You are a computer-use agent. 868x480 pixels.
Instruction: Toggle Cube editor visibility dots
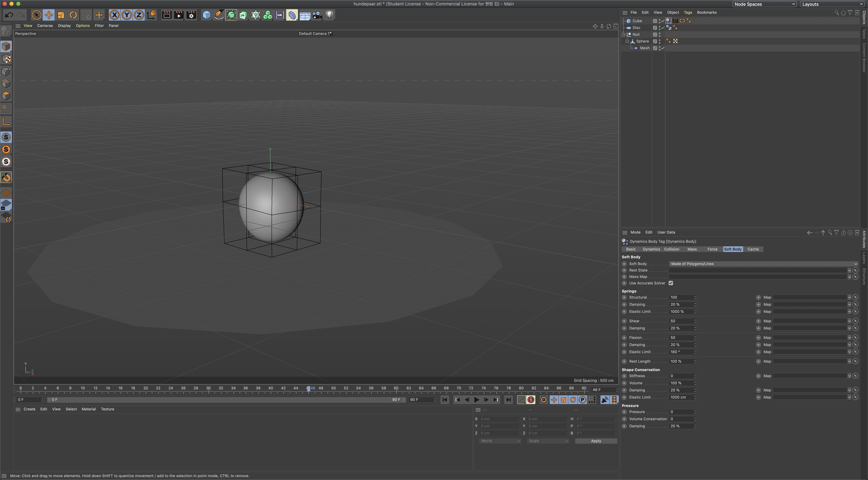click(x=659, y=21)
